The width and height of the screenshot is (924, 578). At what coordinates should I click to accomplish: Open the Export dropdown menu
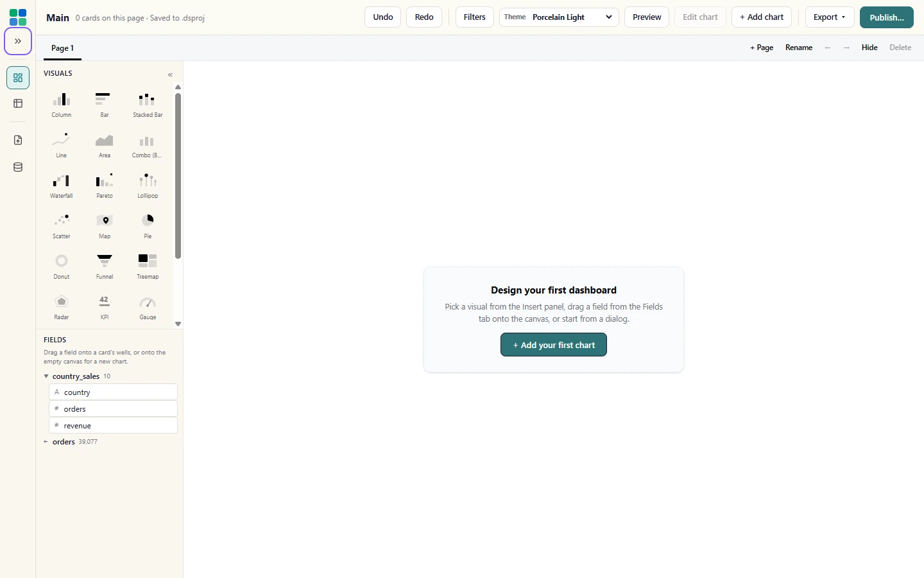click(830, 17)
